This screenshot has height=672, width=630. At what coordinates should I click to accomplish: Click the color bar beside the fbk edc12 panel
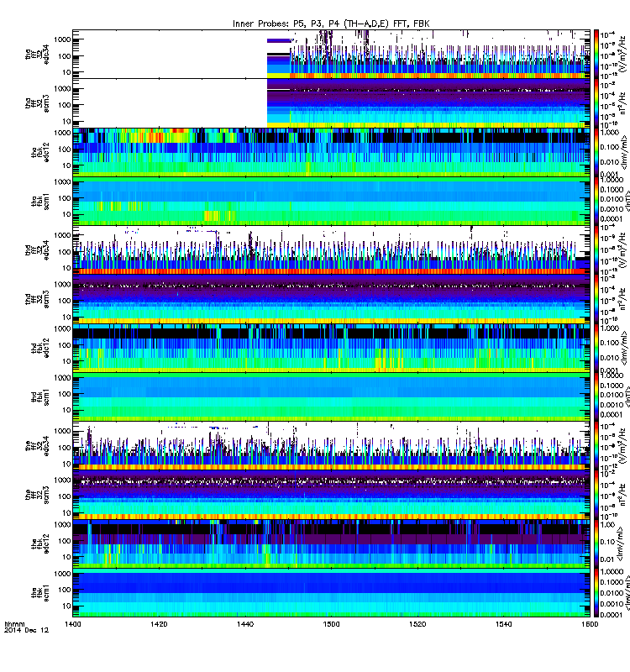(x=596, y=543)
